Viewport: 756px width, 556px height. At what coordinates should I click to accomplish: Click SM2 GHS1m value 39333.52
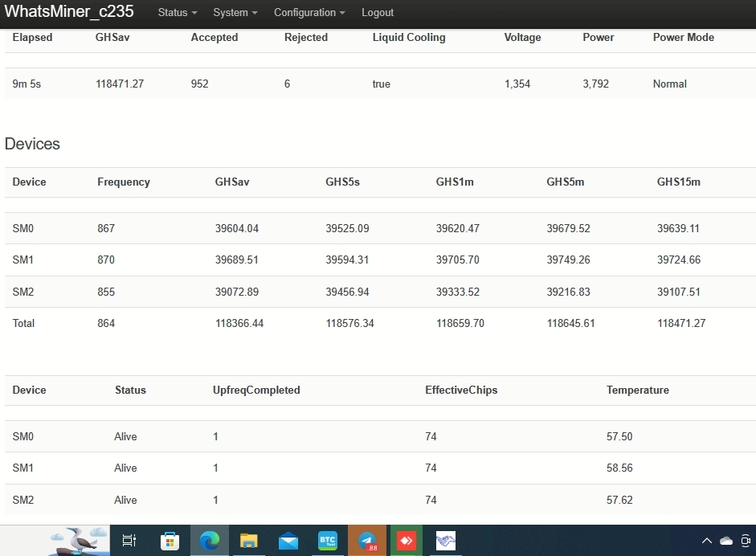click(x=458, y=292)
